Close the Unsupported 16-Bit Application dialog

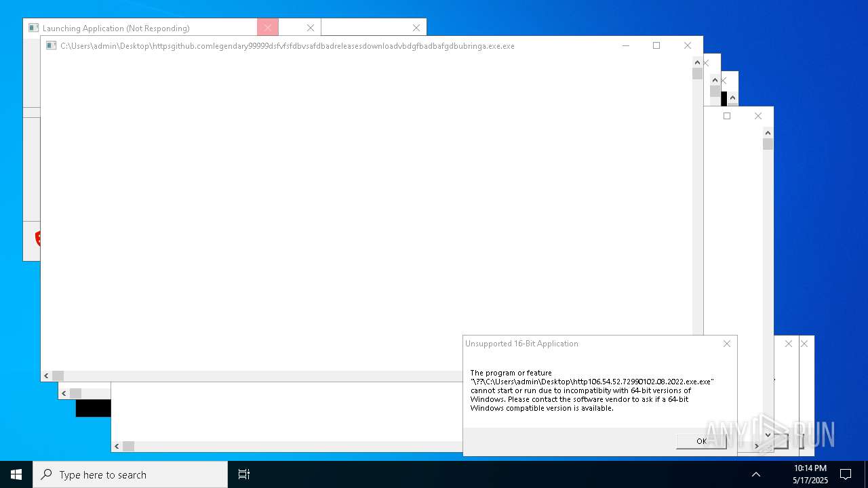[727, 344]
